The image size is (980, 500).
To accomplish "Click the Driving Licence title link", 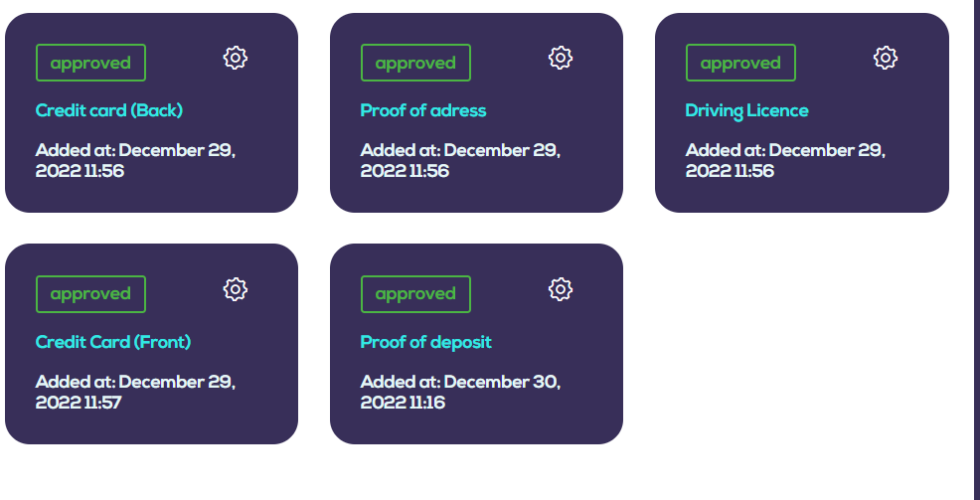I will point(747,110).
